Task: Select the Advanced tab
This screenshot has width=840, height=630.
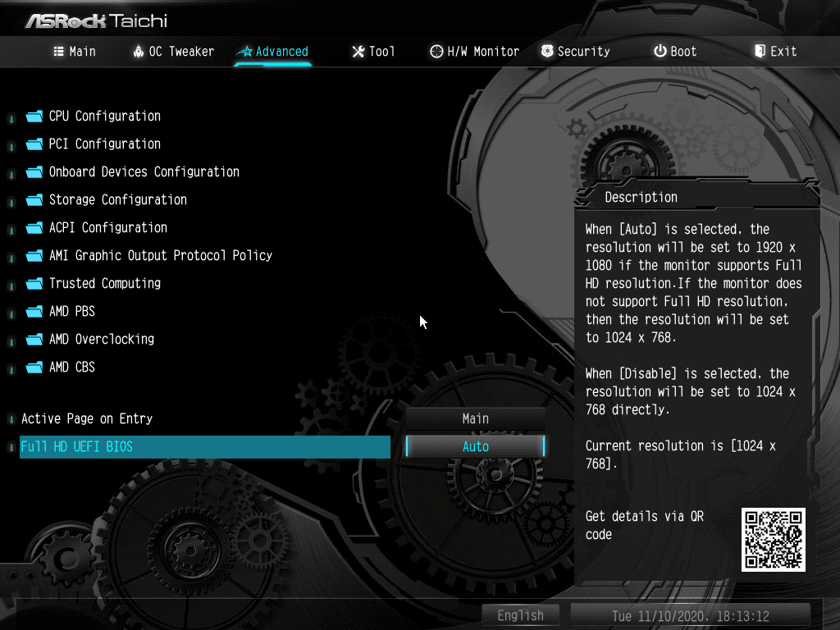Action: 273,52
